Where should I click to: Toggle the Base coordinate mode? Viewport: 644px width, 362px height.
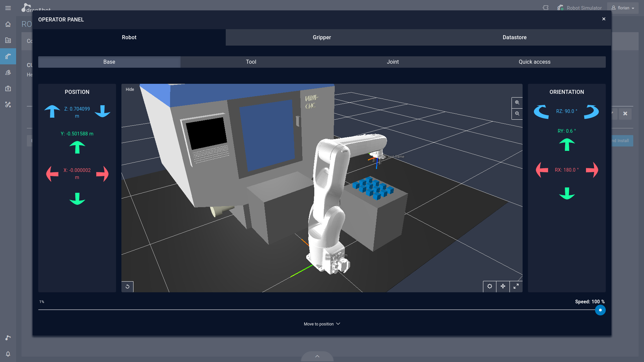pos(109,62)
